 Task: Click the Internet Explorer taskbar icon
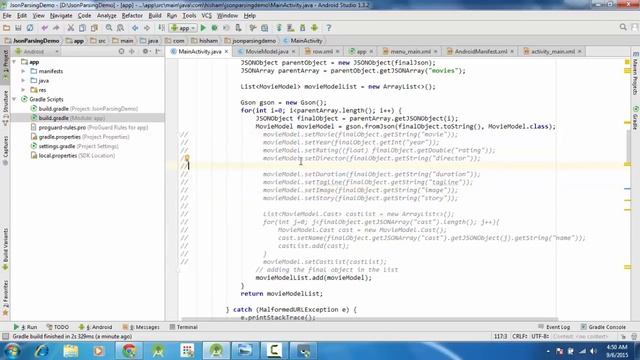[41, 351]
